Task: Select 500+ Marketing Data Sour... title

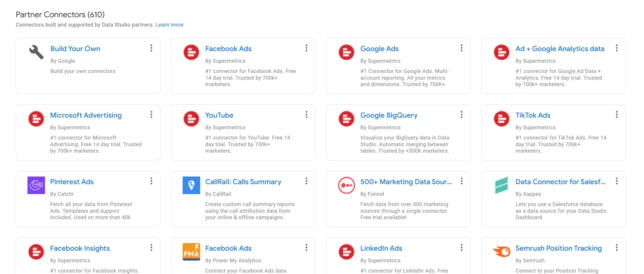Action: click(406, 182)
